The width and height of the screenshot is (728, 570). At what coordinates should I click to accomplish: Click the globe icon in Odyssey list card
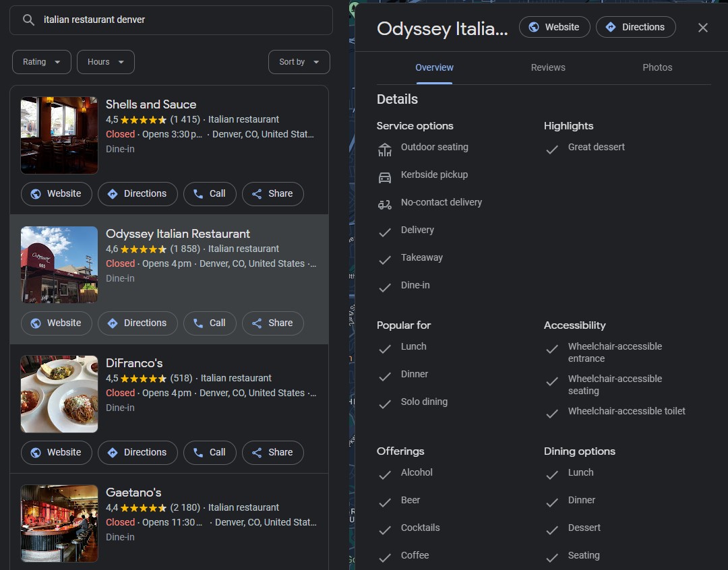tap(36, 323)
